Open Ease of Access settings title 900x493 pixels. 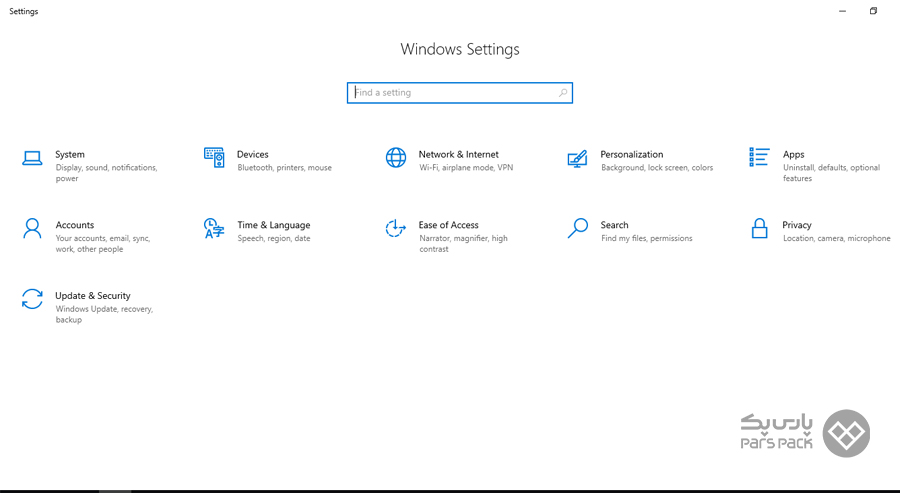click(x=448, y=225)
